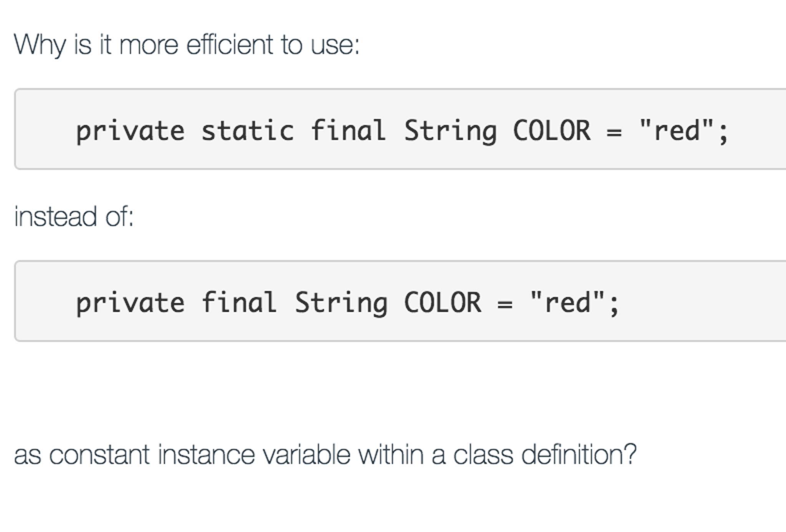This screenshot has width=786, height=532.
Task: Click the word "definition?" ending the question
Action: point(579,455)
